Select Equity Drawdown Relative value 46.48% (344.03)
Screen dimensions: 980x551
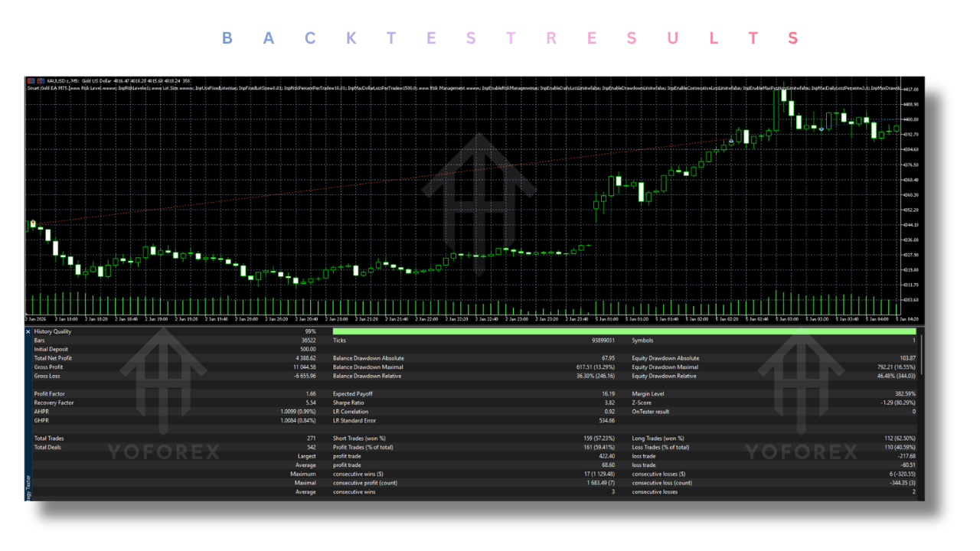[896, 376]
